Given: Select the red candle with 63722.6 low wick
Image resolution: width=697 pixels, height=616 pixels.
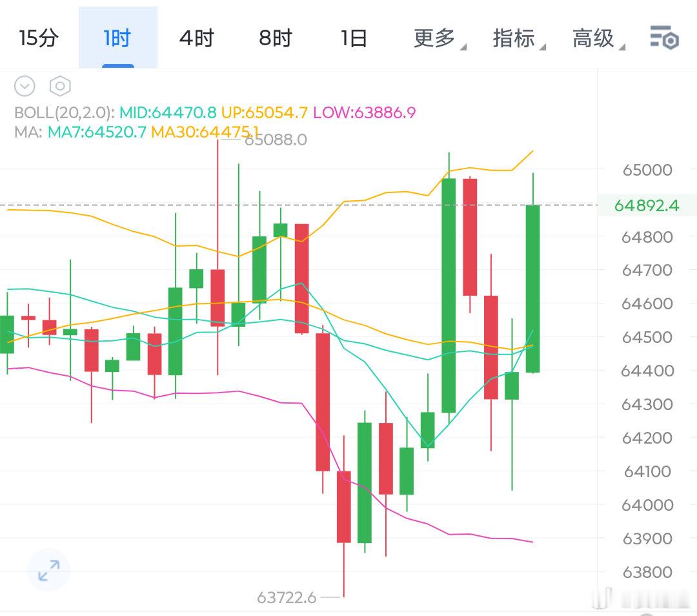Looking at the screenshot, I should 343,507.
